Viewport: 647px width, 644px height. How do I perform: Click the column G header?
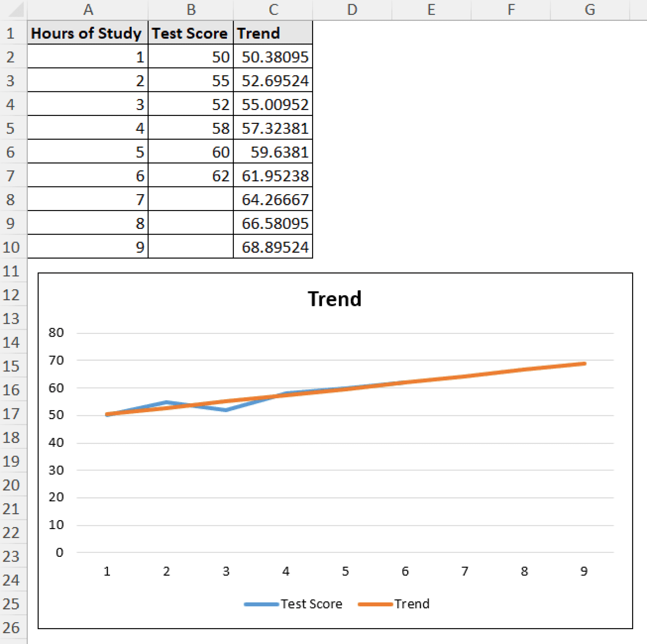coord(590,9)
